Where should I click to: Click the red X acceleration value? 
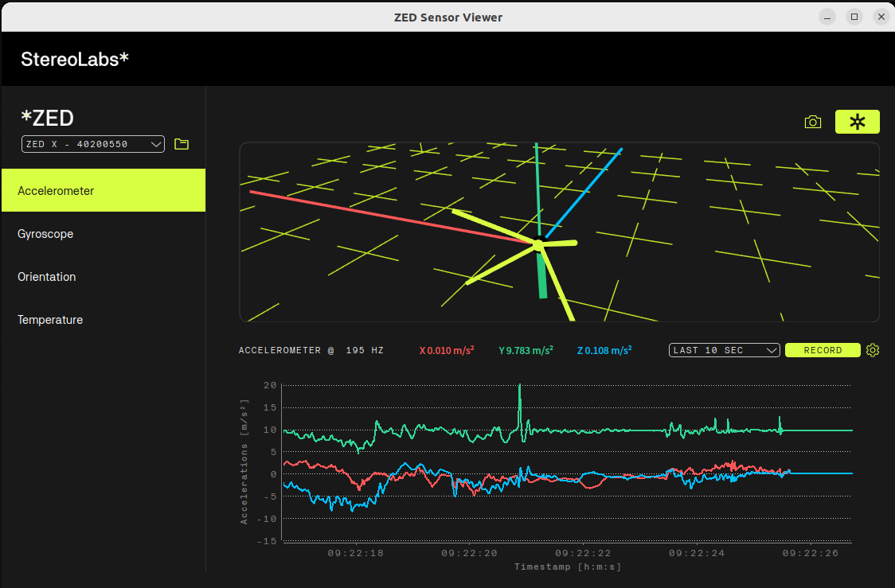click(447, 350)
